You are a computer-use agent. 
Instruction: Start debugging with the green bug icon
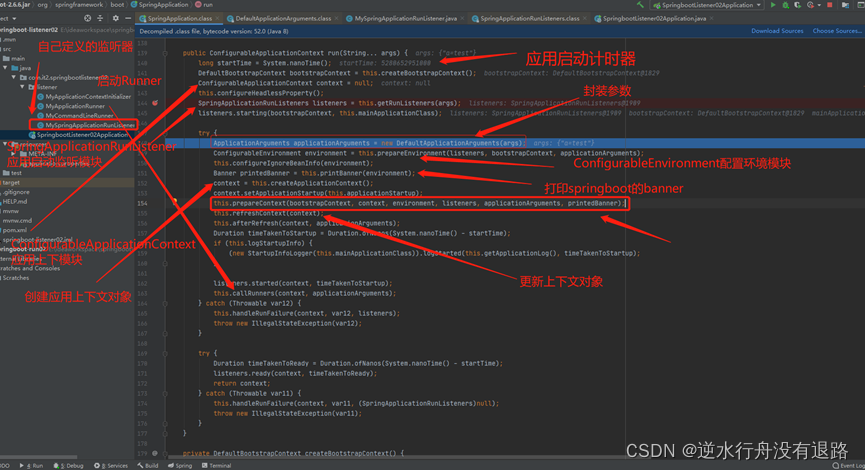(x=786, y=5)
